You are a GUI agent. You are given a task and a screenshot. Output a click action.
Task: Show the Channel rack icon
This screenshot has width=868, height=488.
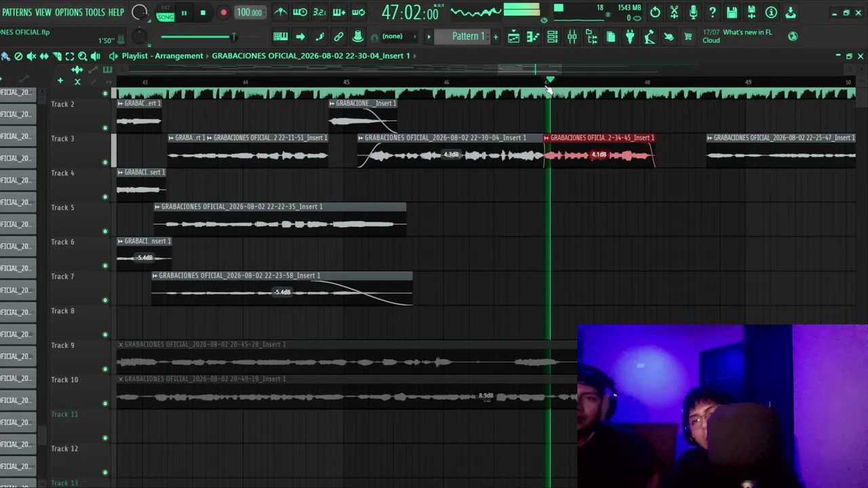tap(552, 37)
